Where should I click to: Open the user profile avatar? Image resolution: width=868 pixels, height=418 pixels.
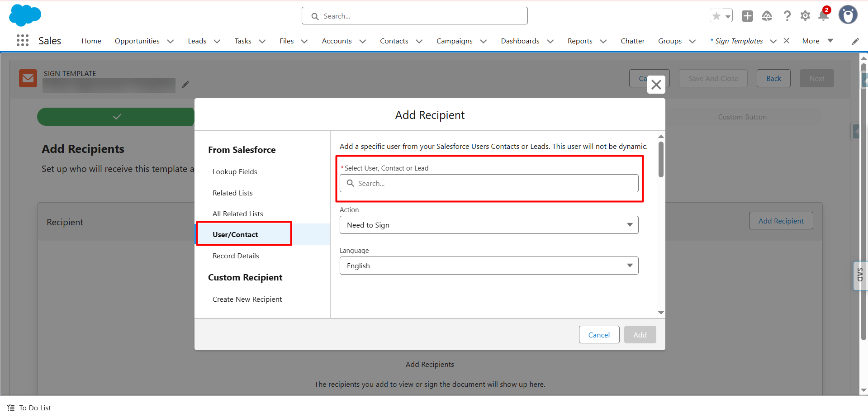pos(848,15)
